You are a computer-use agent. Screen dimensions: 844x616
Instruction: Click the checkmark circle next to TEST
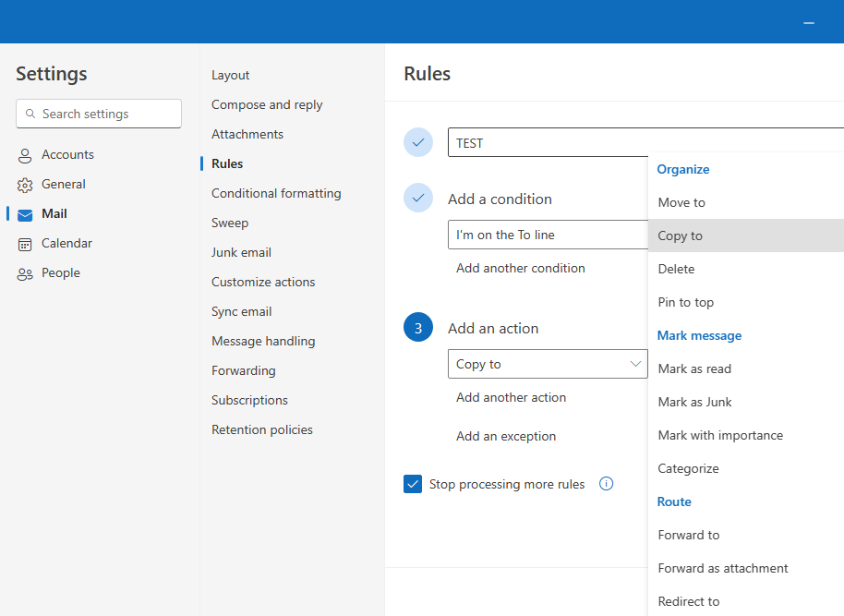point(418,142)
